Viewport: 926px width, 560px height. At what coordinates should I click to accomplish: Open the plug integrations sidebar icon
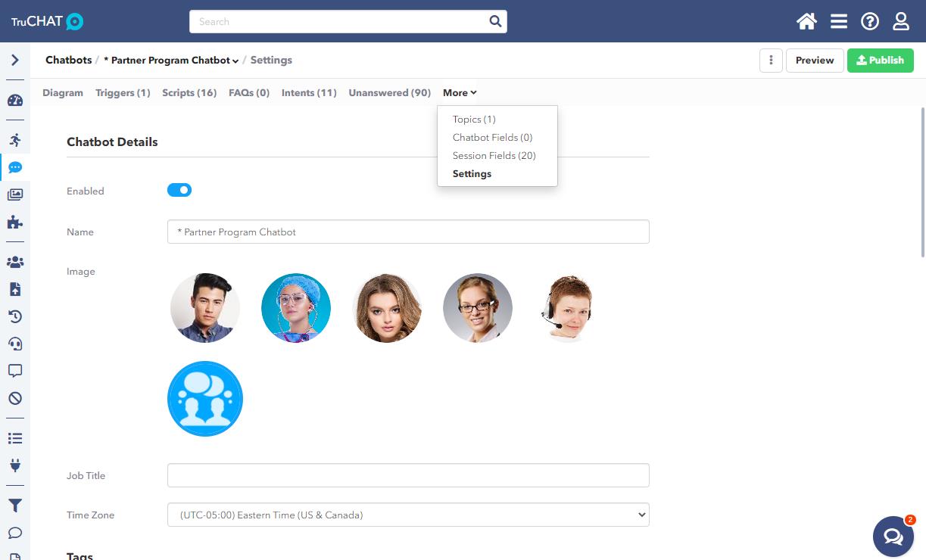tap(15, 465)
